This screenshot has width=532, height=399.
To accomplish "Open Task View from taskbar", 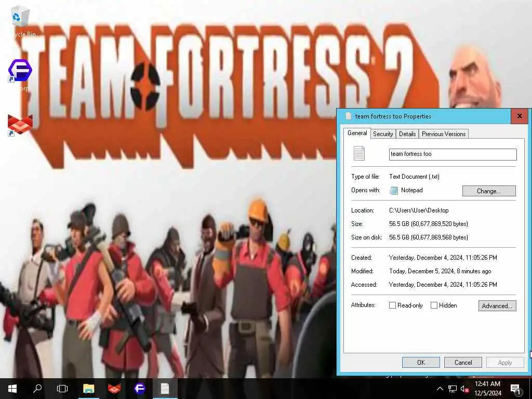I will [x=62, y=389].
